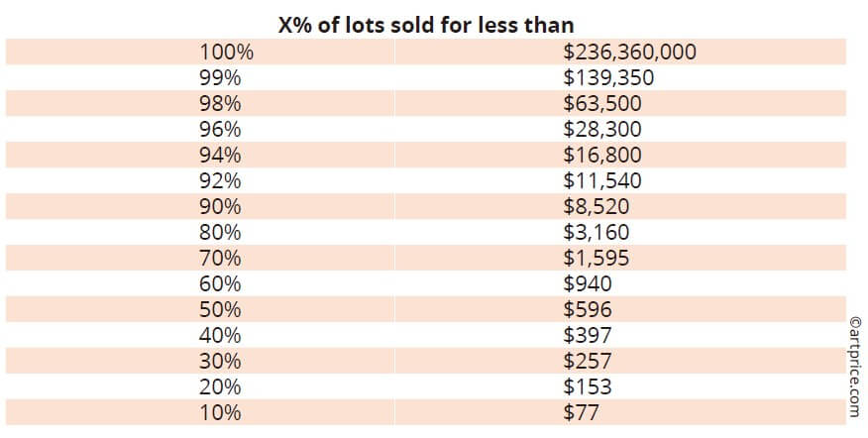Select the $77 price cell
This screenshot has height=438, width=868.
[582, 412]
